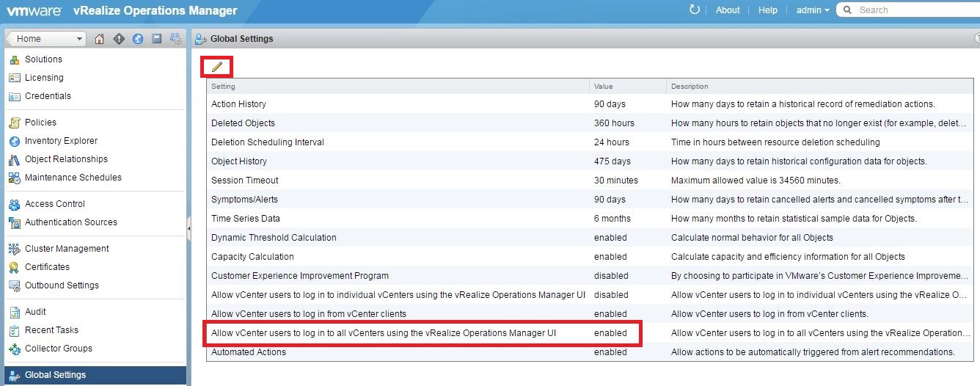This screenshot has width=980, height=386.
Task: Click the Content icon in navigation toolbar
Action: [x=156, y=39]
